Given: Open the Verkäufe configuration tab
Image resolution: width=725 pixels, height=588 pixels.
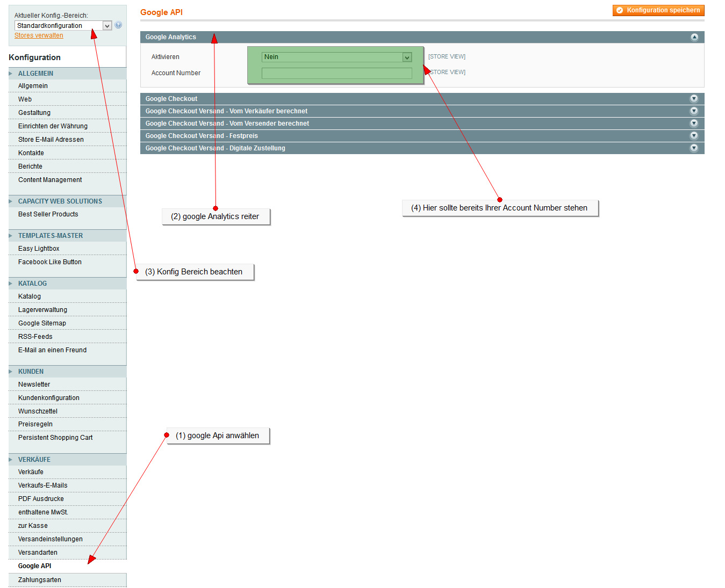Looking at the screenshot, I should coord(67,472).
